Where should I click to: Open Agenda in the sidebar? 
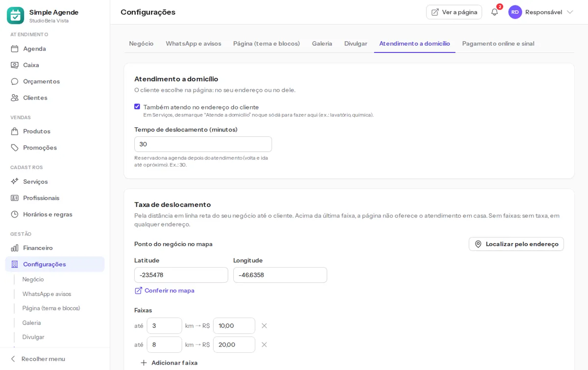[x=55, y=49]
